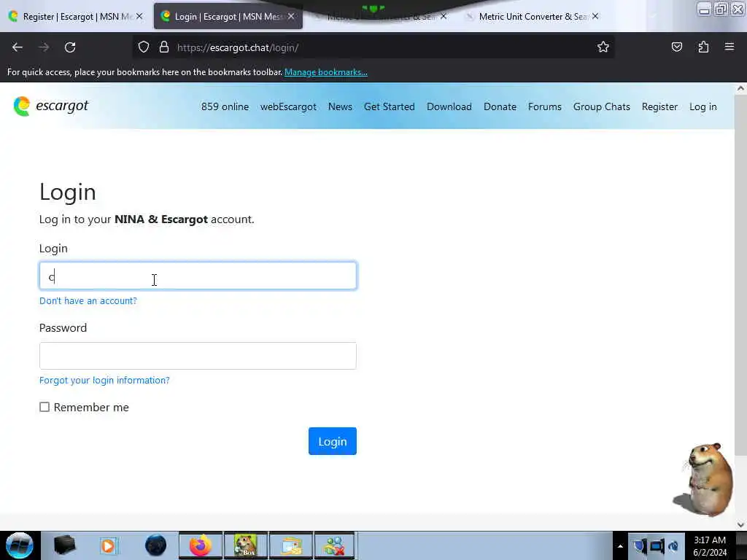
Task: Open extensions puzzle icon
Action: (x=703, y=47)
